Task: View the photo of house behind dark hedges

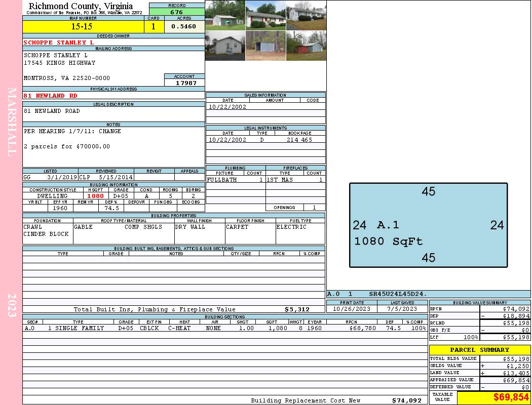Action: click(306, 15)
